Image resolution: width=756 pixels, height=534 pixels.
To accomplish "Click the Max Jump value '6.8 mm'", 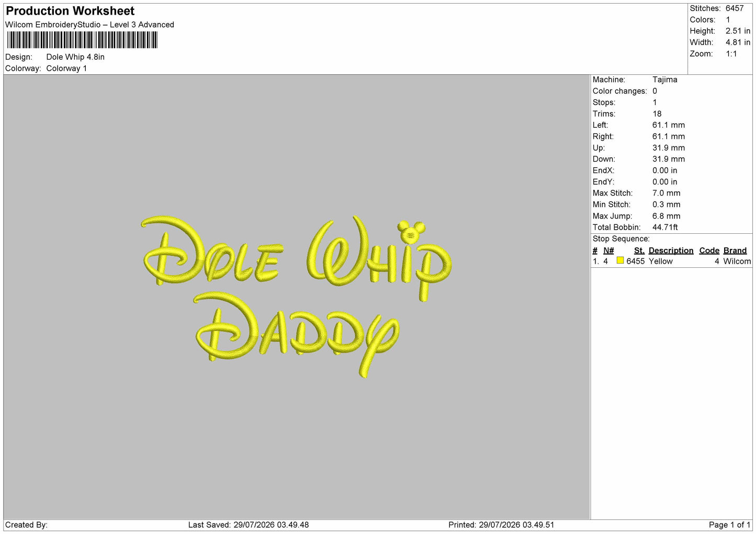I will tap(666, 216).
